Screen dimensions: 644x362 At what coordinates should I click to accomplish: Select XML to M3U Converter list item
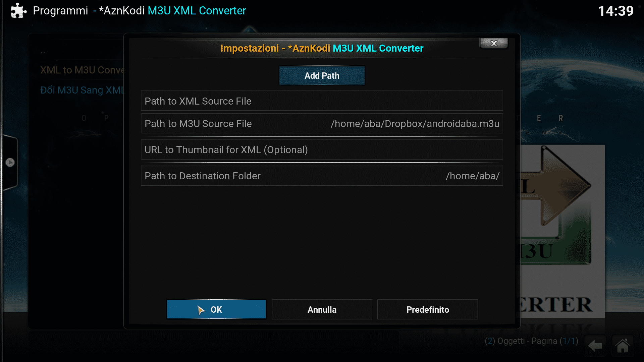[83, 70]
